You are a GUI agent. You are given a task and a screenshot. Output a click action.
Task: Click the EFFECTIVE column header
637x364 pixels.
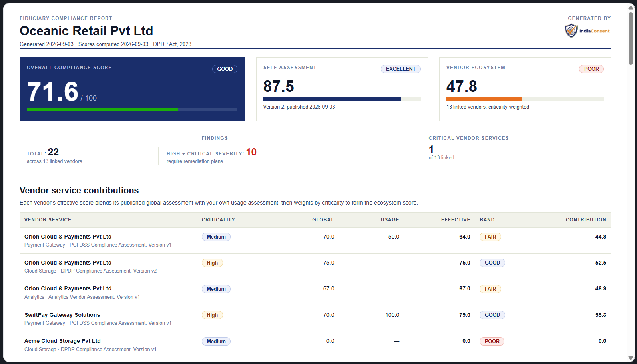(x=456, y=220)
